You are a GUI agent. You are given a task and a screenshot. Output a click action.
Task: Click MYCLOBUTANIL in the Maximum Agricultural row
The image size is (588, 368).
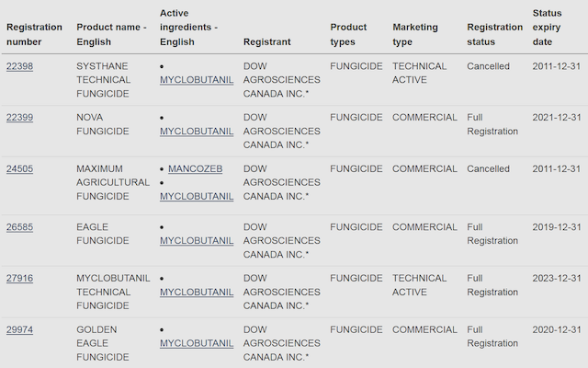(196, 196)
